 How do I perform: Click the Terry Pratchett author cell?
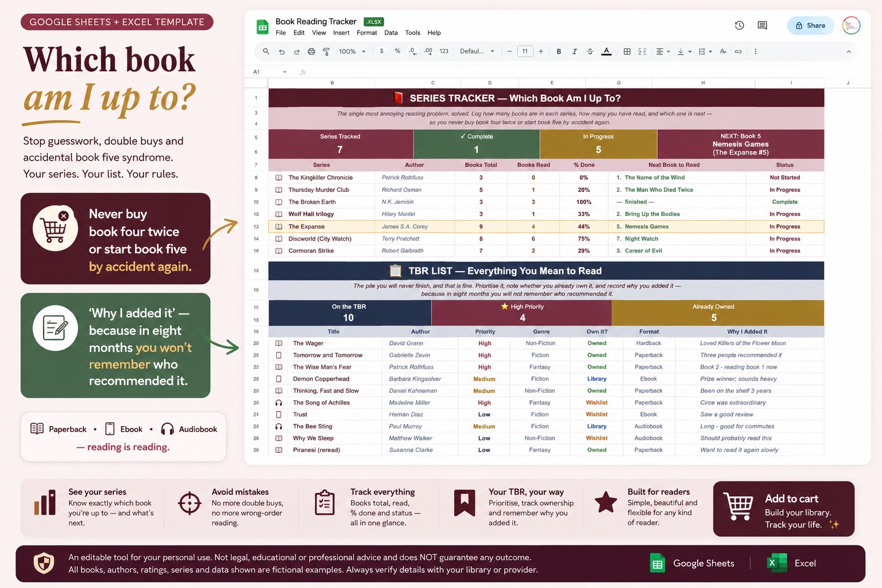tap(415, 239)
